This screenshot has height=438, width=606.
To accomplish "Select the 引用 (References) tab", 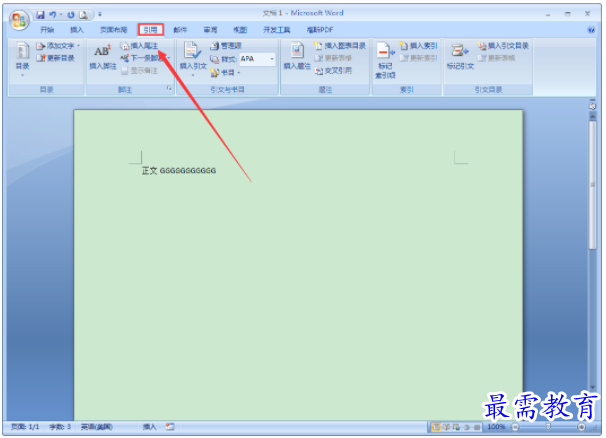I will pyautogui.click(x=151, y=30).
